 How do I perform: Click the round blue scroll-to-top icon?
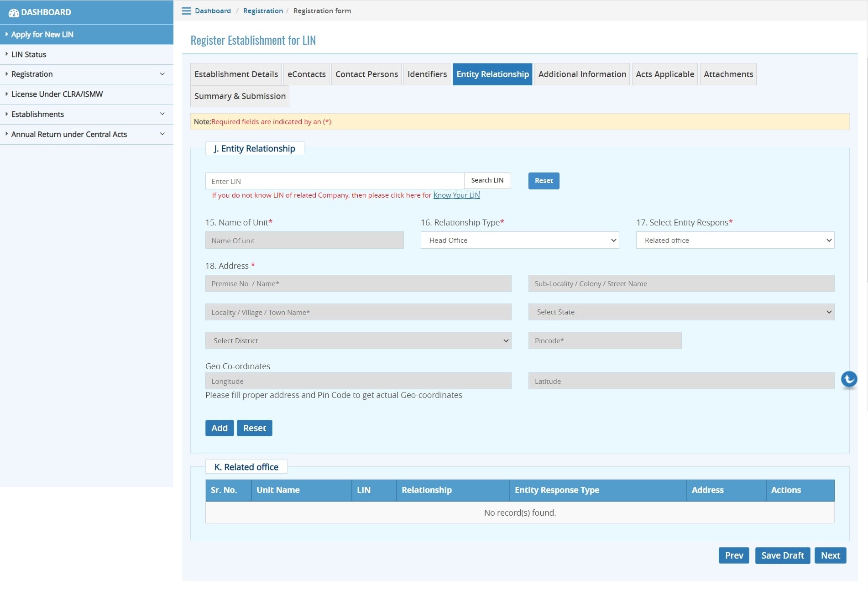[x=849, y=379]
